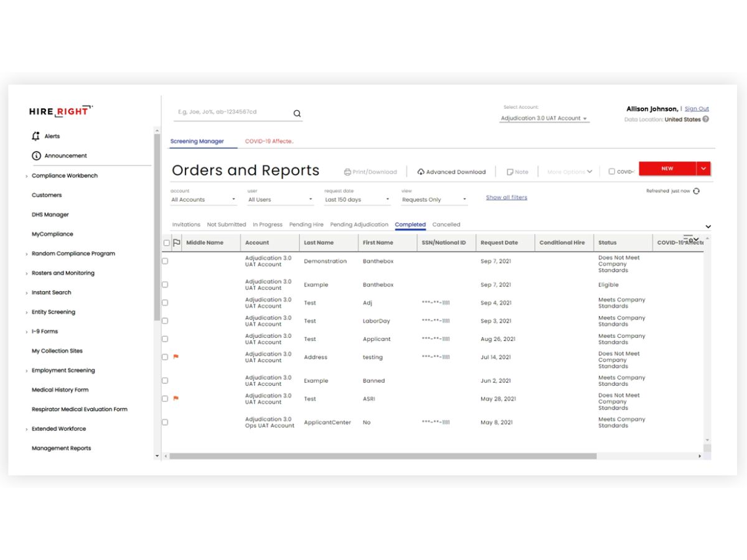Switch to the Pending Adjudication tab
This screenshot has width=747, height=560.
(359, 225)
